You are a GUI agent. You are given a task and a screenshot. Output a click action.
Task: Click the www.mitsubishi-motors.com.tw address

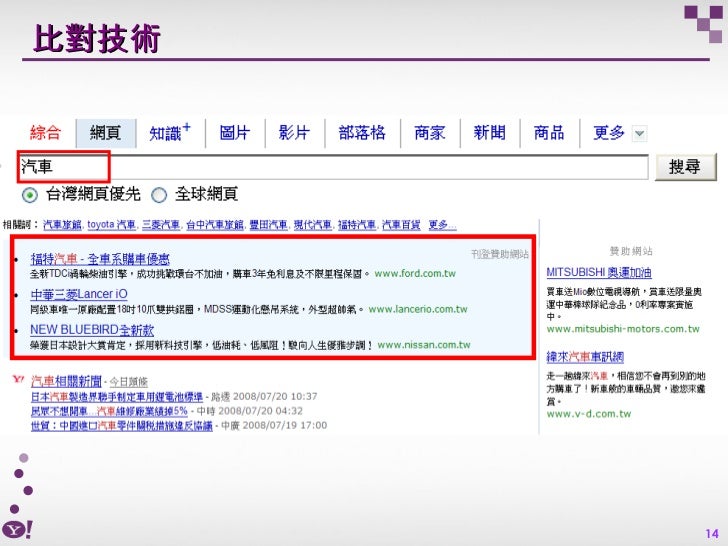click(623, 329)
